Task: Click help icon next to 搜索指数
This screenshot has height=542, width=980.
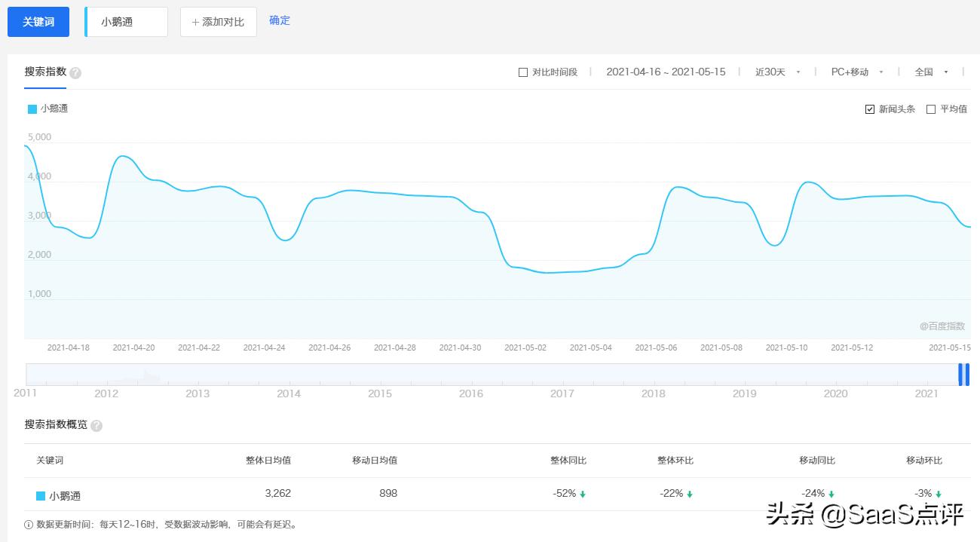Action: point(75,73)
